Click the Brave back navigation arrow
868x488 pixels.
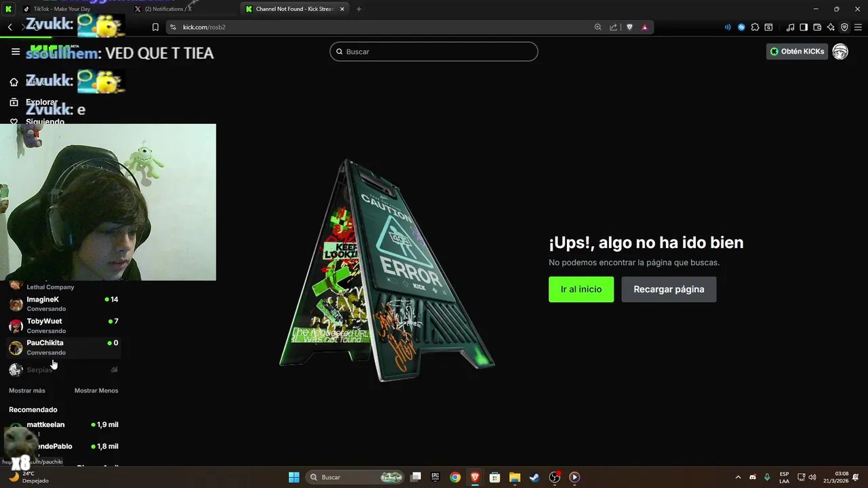10,27
